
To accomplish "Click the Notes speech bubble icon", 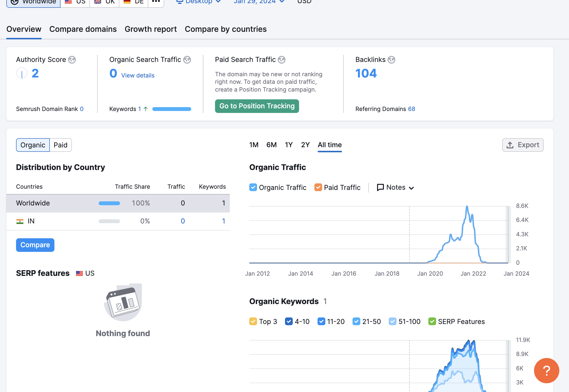I will (x=380, y=187).
